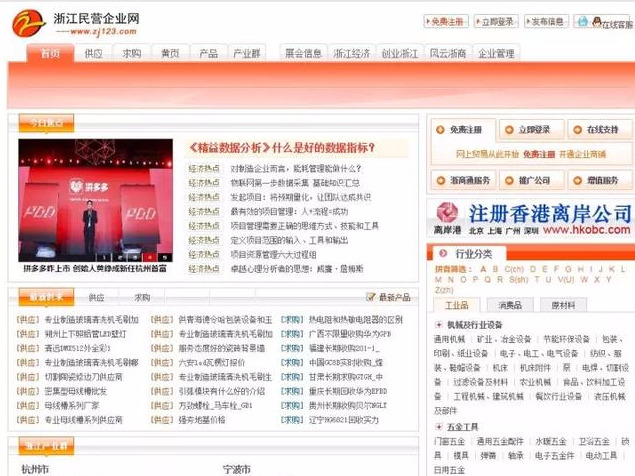
Task: Click the 最新产品 edit icon
Action: coord(370,298)
